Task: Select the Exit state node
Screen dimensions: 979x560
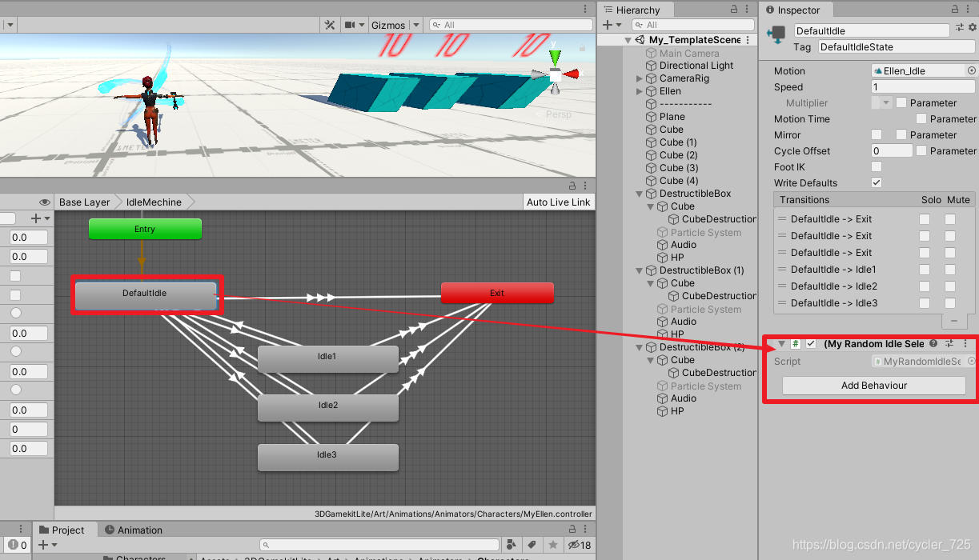Action: 497,293
